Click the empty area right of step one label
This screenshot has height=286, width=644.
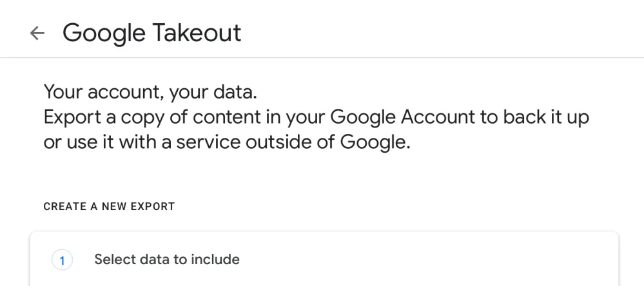[x=419, y=260]
